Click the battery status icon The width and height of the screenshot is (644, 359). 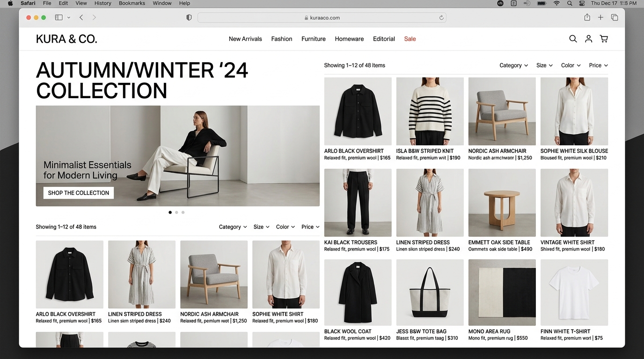click(542, 3)
